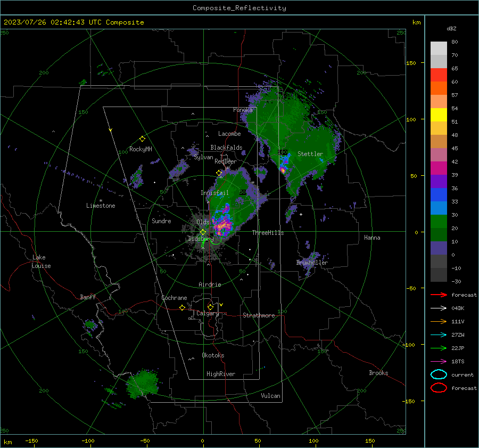Pick the yellow 54 dBZ color swatch

pos(439,115)
